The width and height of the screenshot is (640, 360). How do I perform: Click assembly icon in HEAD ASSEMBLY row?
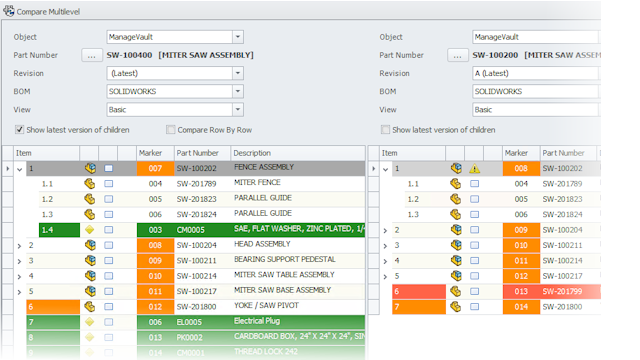coord(90,245)
